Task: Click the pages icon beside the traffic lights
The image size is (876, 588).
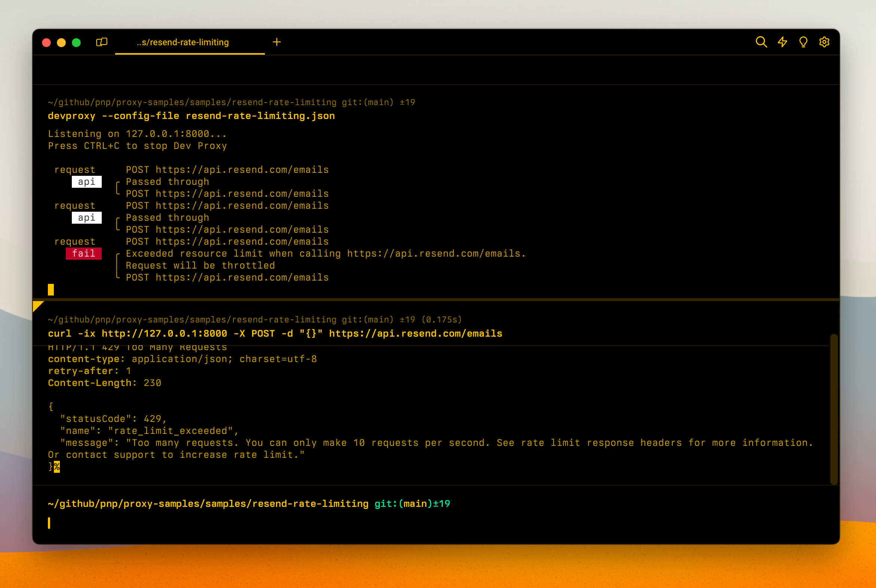Action: (102, 42)
